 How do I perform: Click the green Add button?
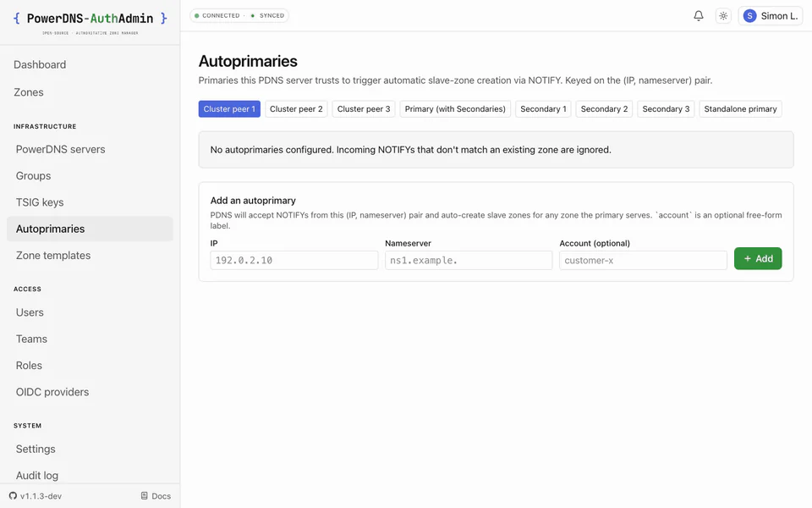pos(758,259)
